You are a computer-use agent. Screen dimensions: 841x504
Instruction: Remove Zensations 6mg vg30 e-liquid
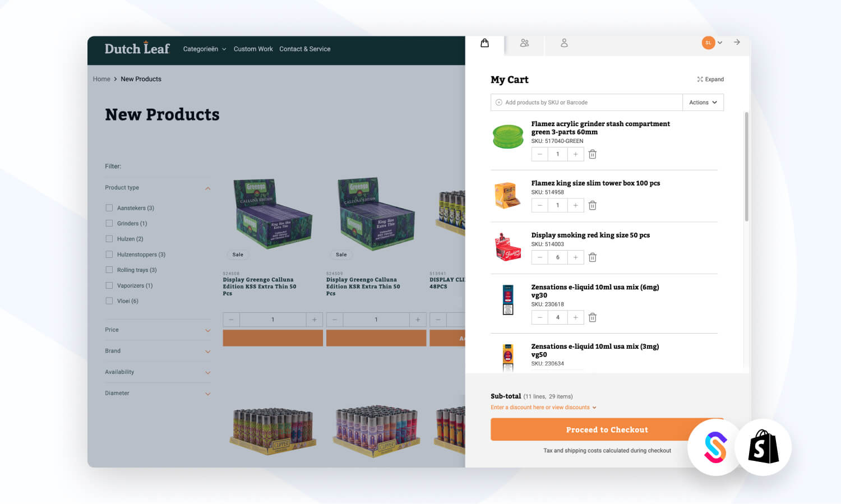593,317
